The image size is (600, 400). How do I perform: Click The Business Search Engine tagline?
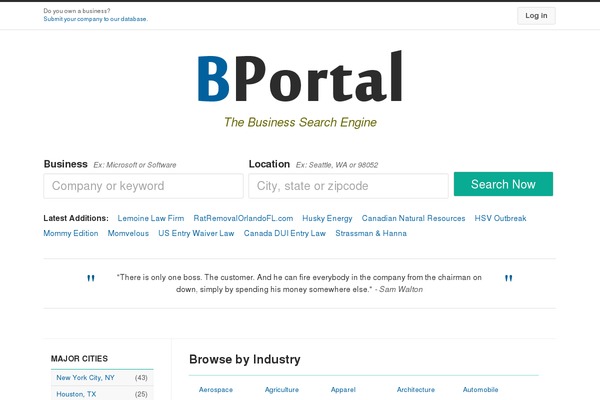(300, 122)
